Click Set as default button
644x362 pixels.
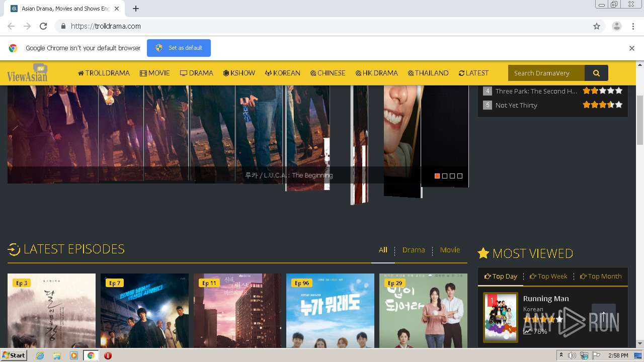click(179, 48)
